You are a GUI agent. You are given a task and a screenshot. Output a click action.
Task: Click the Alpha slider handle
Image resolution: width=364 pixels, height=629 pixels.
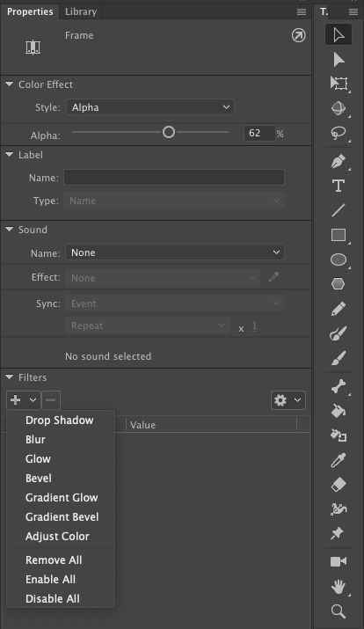[169, 132]
